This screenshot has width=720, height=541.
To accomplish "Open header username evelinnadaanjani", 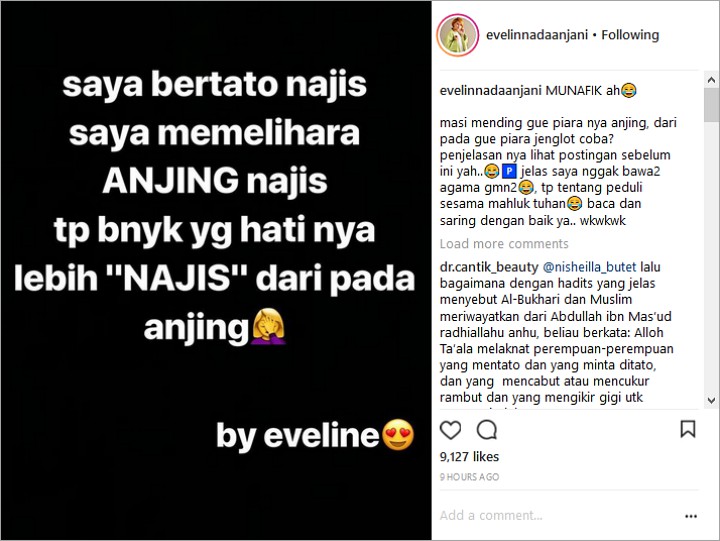I will [537, 35].
